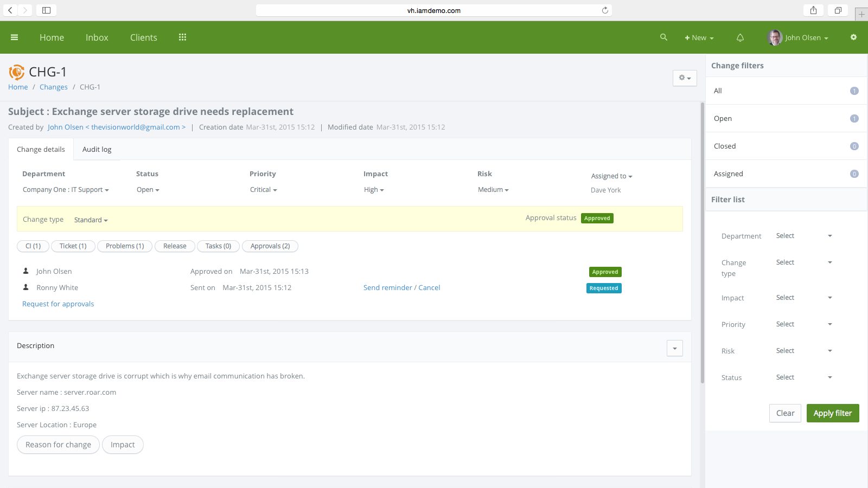The height and width of the screenshot is (488, 868).
Task: Click Cancel link for Ronny White
Action: click(429, 288)
